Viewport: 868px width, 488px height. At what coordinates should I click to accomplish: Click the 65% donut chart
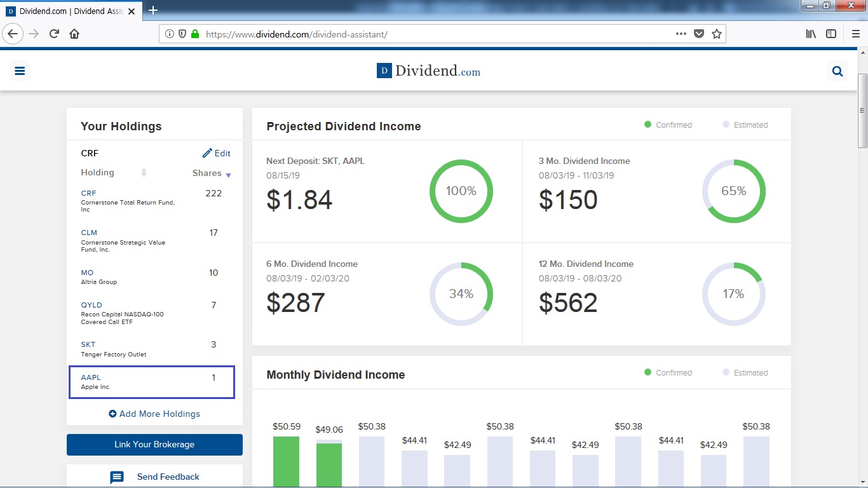click(x=734, y=191)
